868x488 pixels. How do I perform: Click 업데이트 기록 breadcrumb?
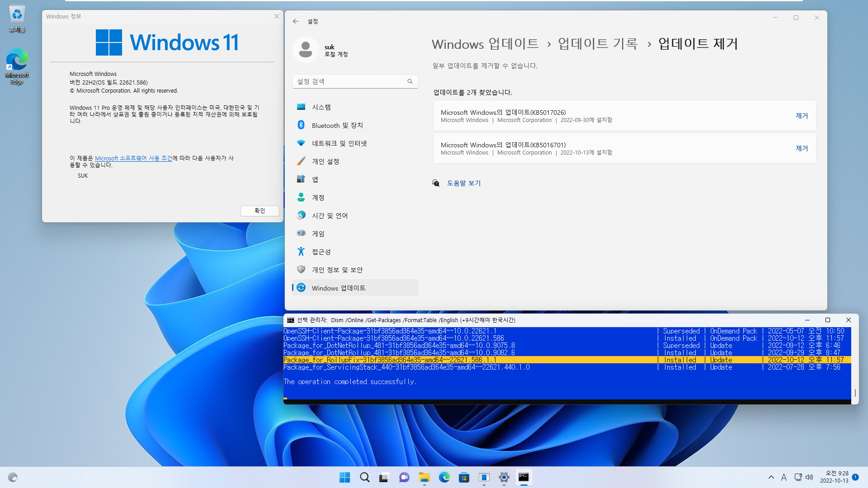tap(598, 44)
